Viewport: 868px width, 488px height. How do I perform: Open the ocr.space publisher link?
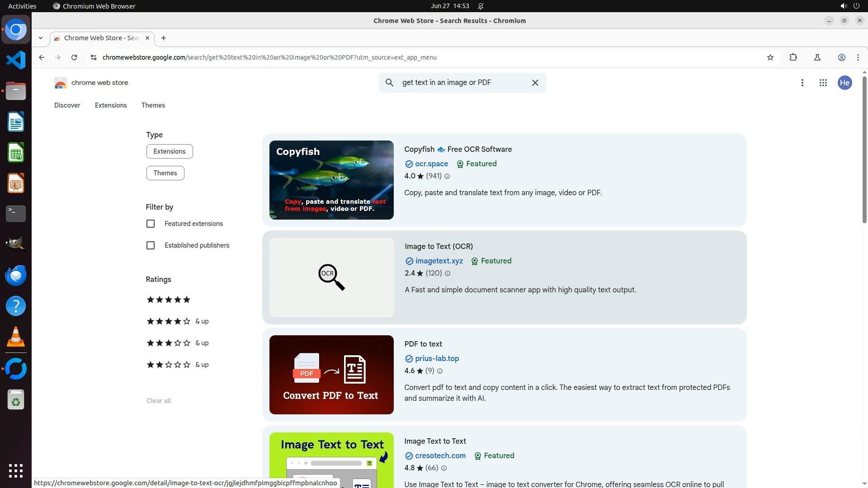click(x=431, y=164)
